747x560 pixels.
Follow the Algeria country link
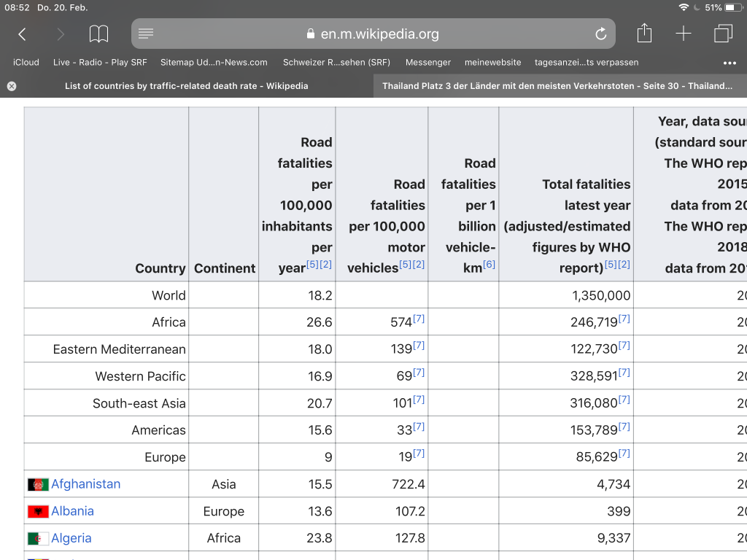pos(71,538)
